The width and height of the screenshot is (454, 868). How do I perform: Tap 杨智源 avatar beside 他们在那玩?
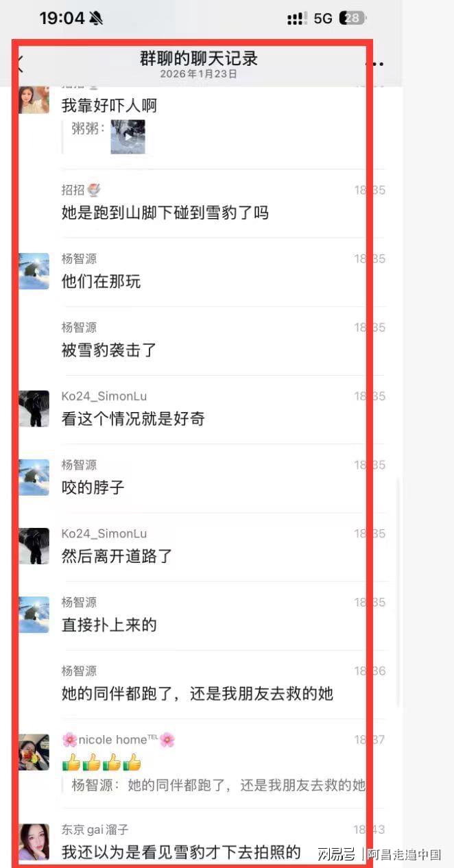point(34,271)
